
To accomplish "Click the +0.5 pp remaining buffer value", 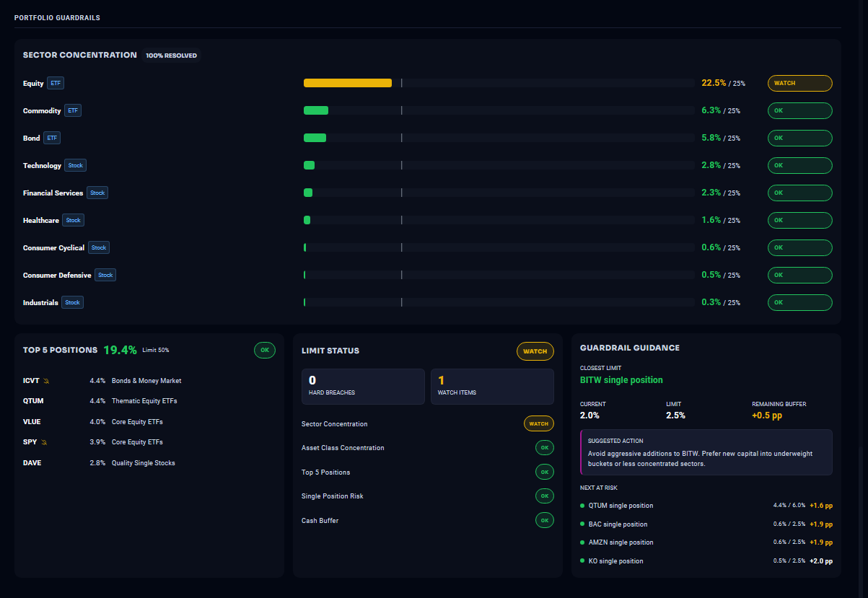I will click(768, 415).
